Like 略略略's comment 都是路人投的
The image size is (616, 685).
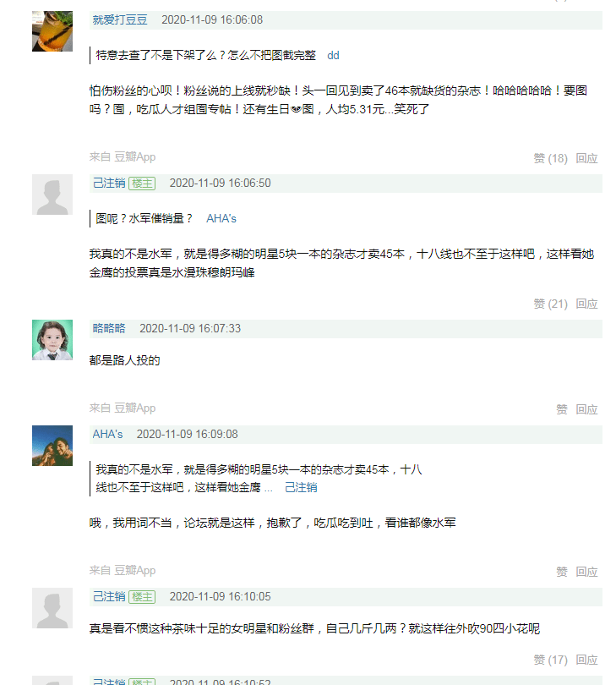562,409
